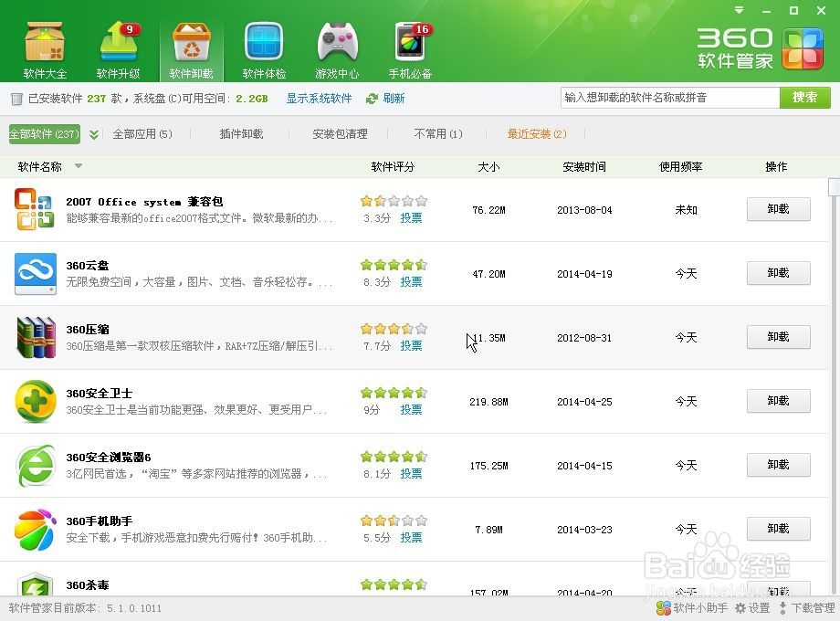This screenshot has width=840, height=621.
Task: Click the 刷新 refresh icon
Action: point(372,99)
